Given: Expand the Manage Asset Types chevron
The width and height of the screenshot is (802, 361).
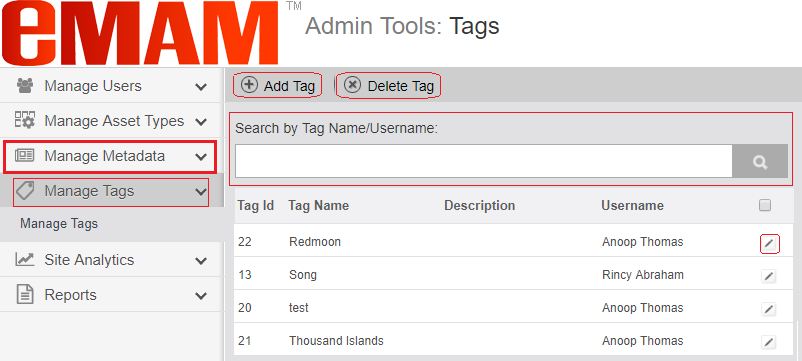Looking at the screenshot, I should tap(201, 122).
